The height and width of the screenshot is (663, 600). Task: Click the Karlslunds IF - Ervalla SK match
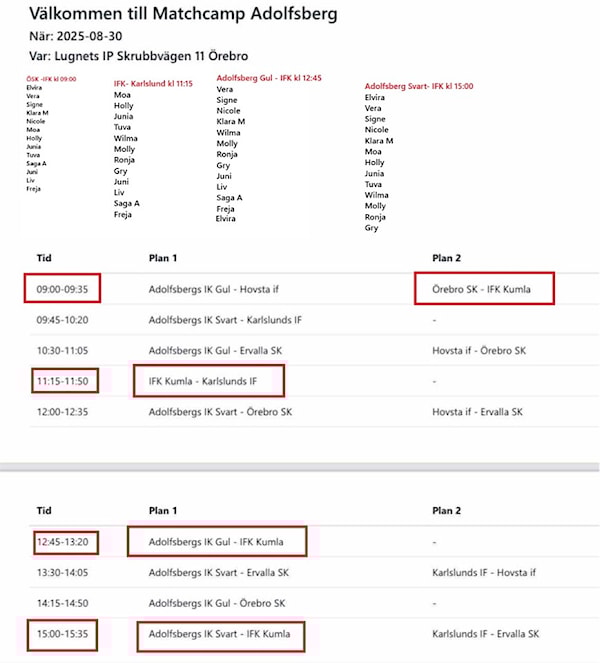486,634
